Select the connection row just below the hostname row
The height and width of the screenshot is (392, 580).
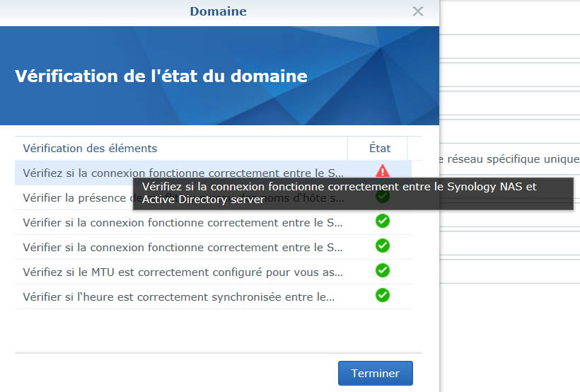click(182, 223)
